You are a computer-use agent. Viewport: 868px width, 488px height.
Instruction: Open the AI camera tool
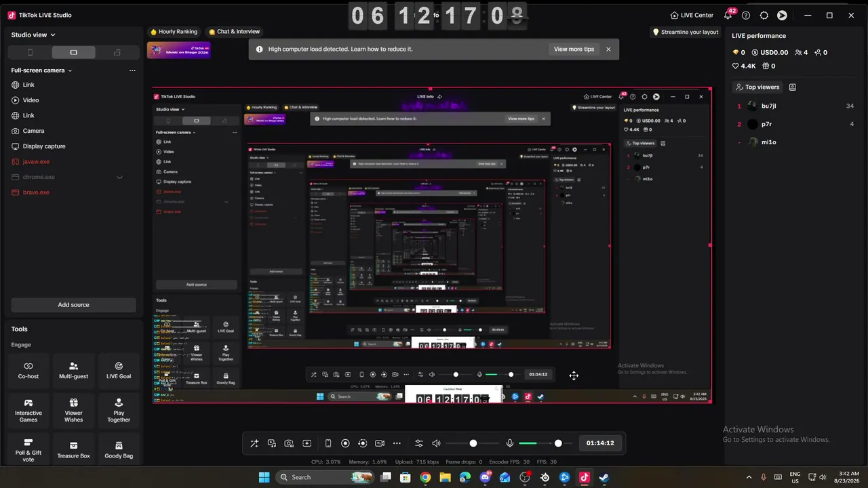point(289,443)
